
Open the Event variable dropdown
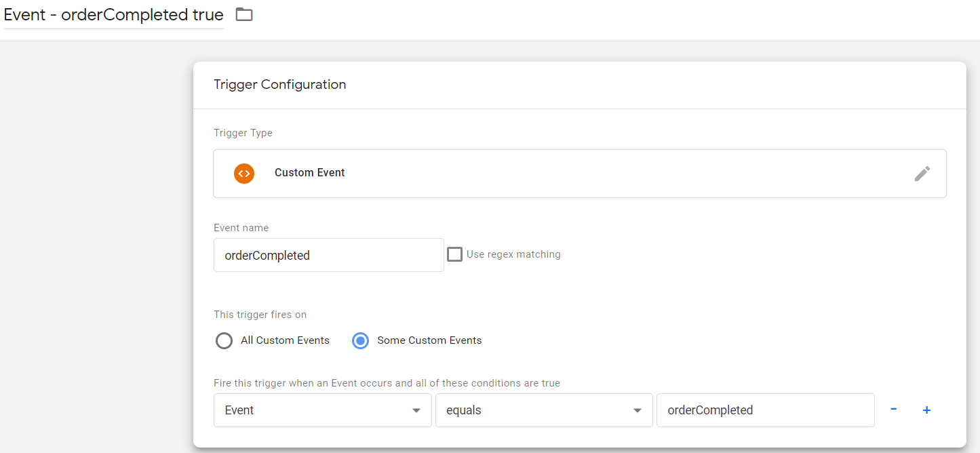tap(322, 410)
